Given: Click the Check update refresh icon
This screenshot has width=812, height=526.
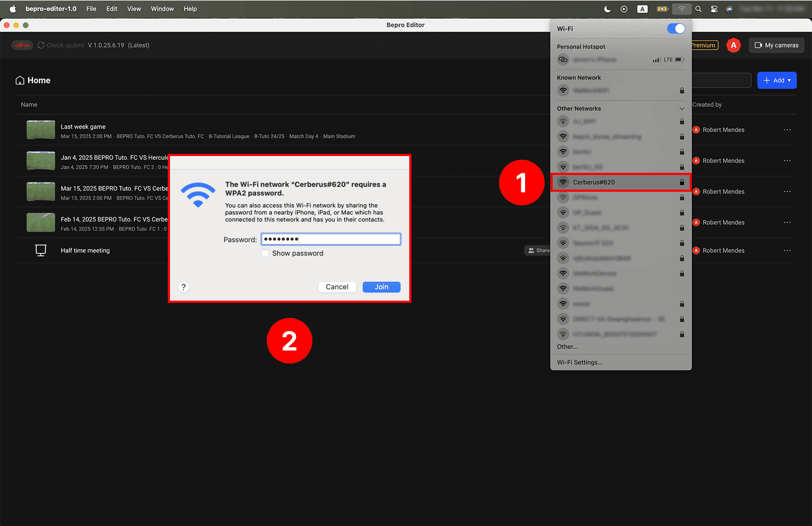Looking at the screenshot, I should click(x=41, y=45).
